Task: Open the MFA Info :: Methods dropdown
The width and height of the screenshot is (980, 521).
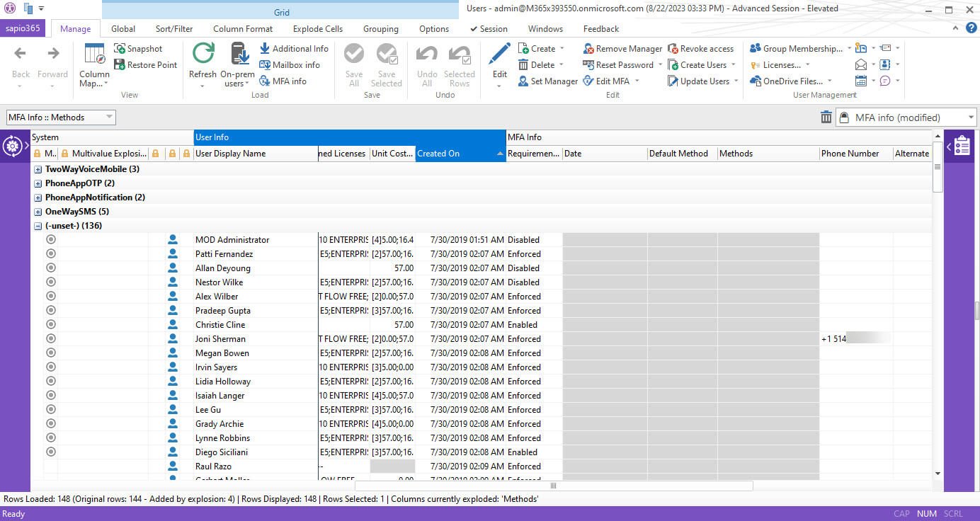Action: (61, 118)
